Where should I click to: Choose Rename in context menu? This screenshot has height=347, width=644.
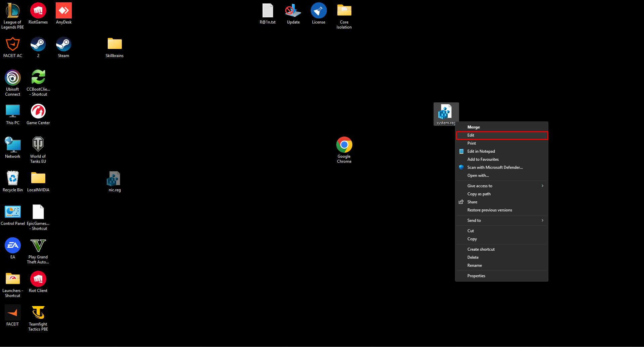(502, 265)
